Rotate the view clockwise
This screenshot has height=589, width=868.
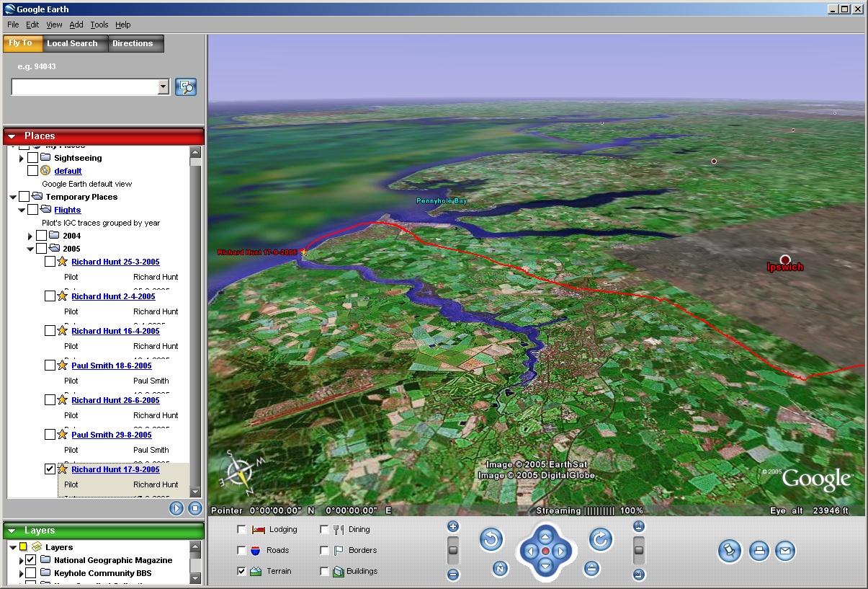(x=600, y=539)
